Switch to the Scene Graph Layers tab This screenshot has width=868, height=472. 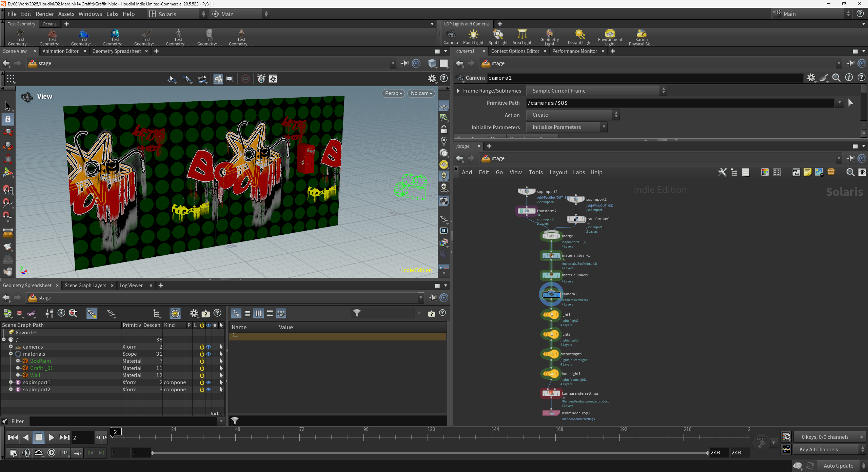85,286
